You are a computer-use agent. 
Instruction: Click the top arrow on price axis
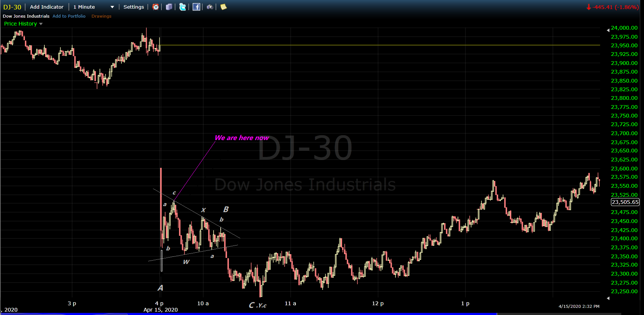(x=608, y=30)
